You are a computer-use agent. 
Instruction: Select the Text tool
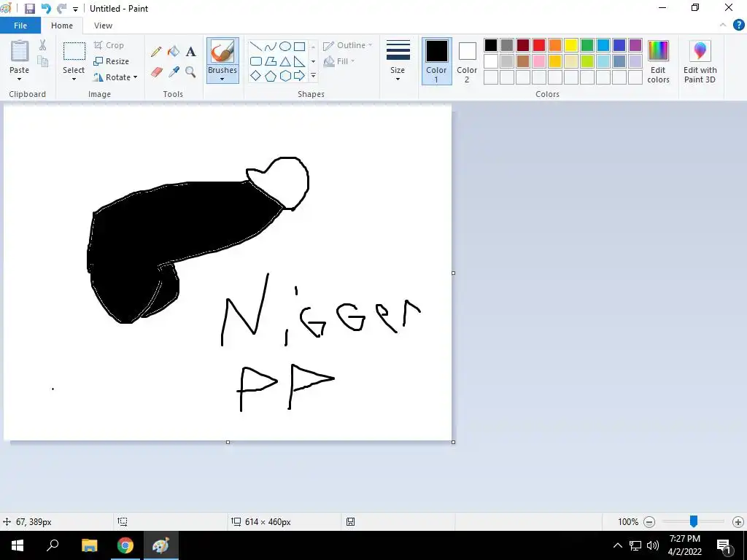pos(190,52)
